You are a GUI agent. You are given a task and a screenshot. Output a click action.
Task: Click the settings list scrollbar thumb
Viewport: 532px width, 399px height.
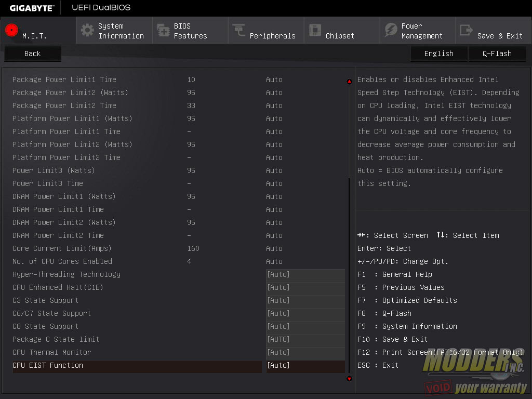pyautogui.click(x=349, y=275)
